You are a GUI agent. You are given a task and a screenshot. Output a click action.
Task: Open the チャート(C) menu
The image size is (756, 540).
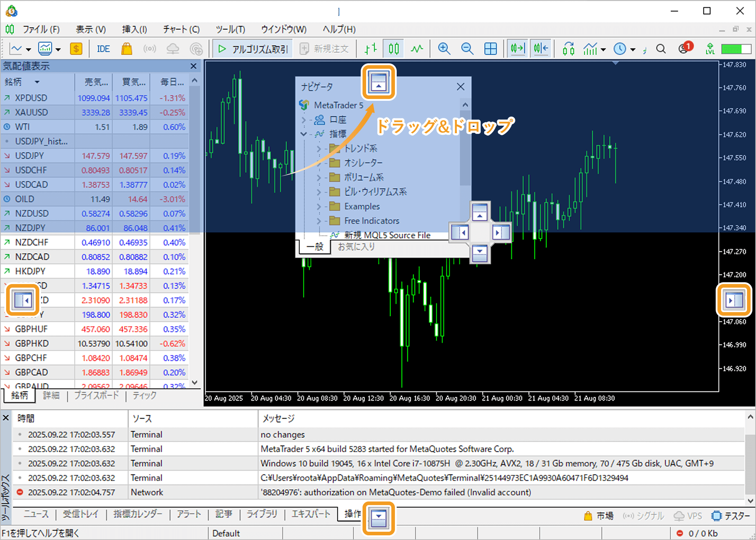pyautogui.click(x=181, y=29)
